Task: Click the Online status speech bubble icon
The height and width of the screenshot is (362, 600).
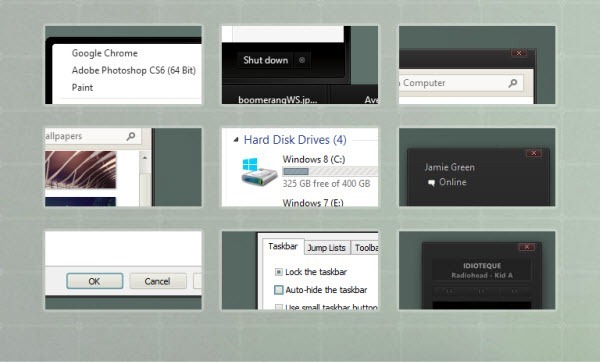Action: click(432, 183)
